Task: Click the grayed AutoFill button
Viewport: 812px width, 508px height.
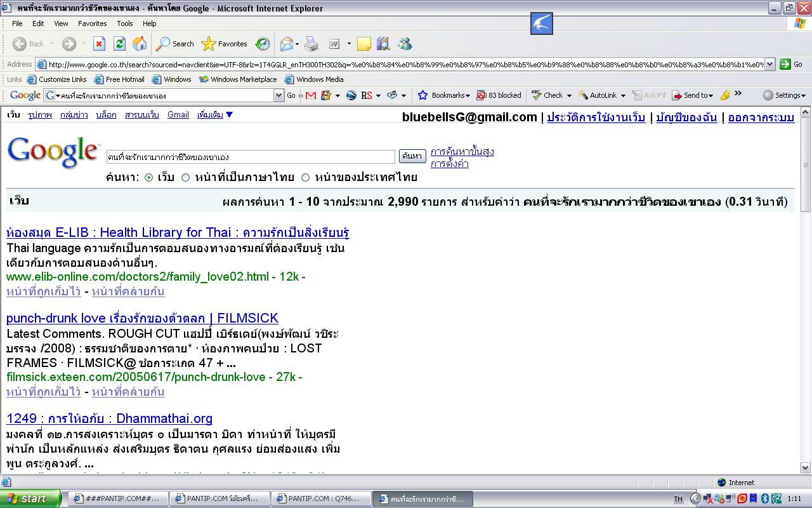Action: pos(649,95)
